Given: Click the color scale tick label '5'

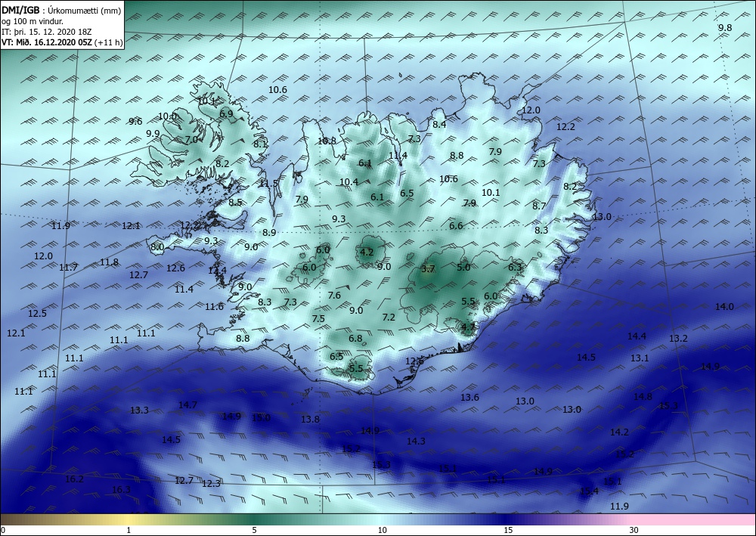Looking at the screenshot, I should [254, 530].
